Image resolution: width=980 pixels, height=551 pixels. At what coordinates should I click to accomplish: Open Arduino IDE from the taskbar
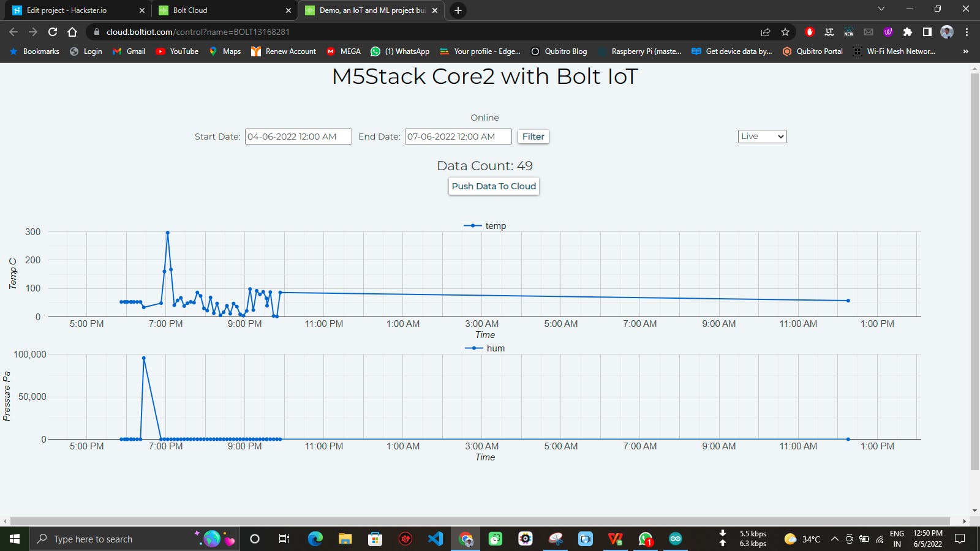click(676, 539)
